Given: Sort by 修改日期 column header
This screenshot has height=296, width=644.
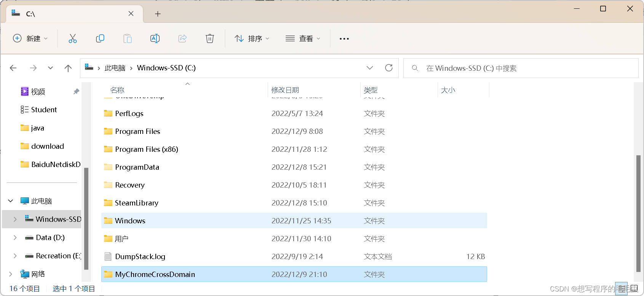Looking at the screenshot, I should click(285, 90).
